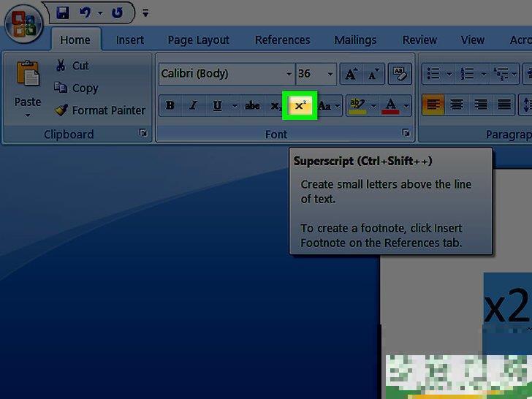The width and height of the screenshot is (532, 399).
Task: Open the References tab
Action: [x=282, y=40]
